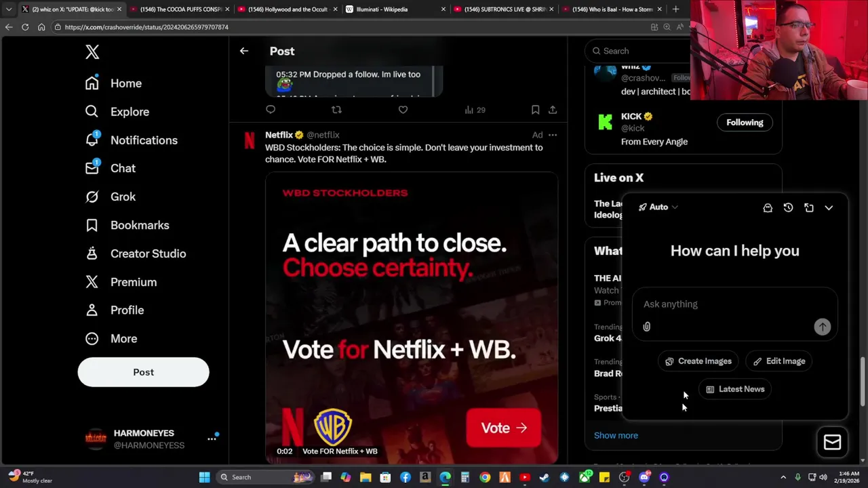Click the reply icon under the post
This screenshot has height=488, width=868.
pos(271,110)
